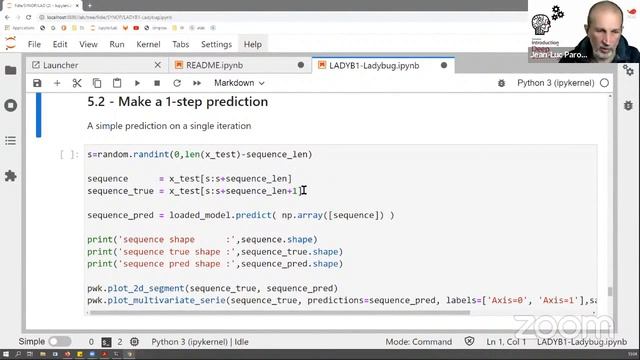Restart kernel and run all cells
This screenshot has height=360, width=640.
coord(197,83)
